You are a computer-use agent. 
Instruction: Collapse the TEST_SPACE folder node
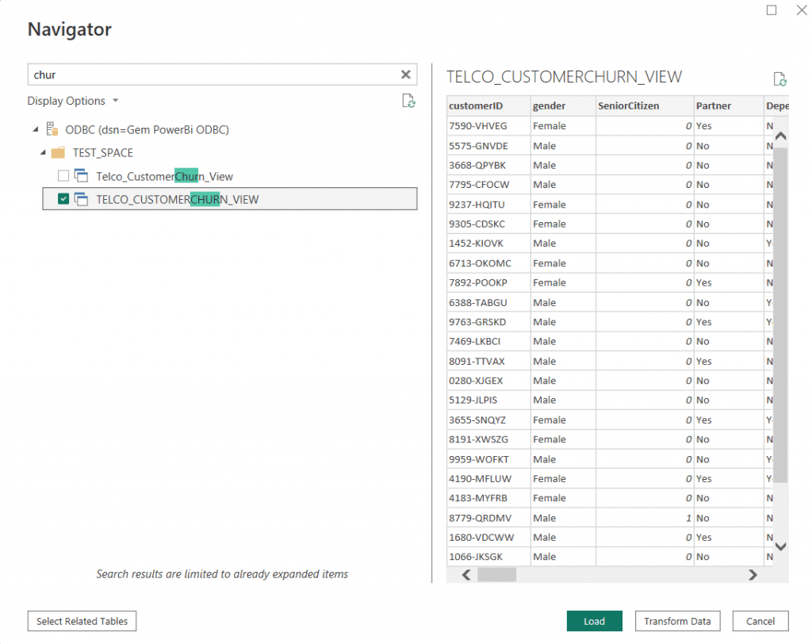tap(43, 152)
